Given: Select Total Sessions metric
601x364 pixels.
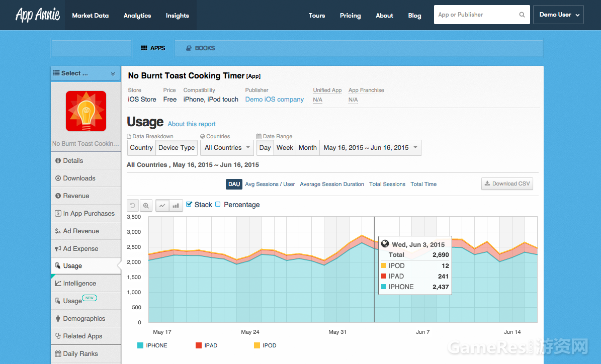Looking at the screenshot, I should (387, 184).
